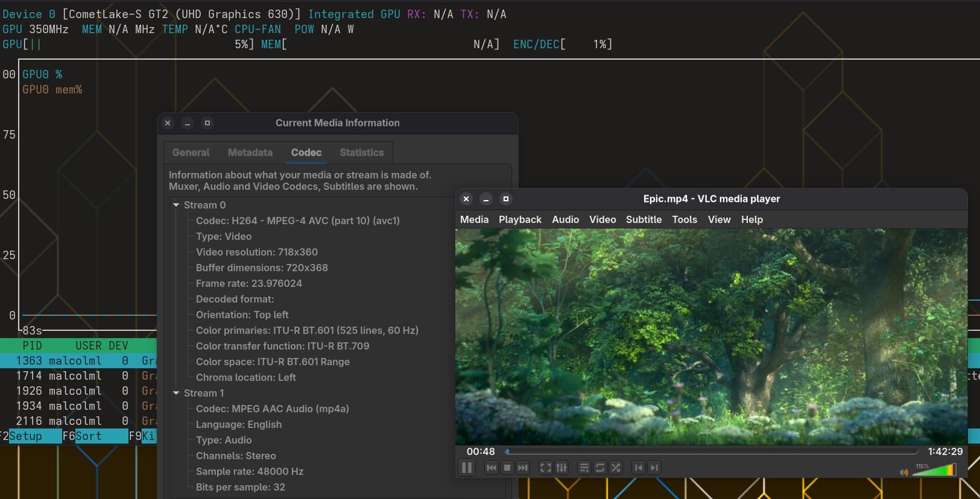This screenshot has height=499, width=980.
Task: Skip to next media in playlist
Action: click(x=523, y=468)
